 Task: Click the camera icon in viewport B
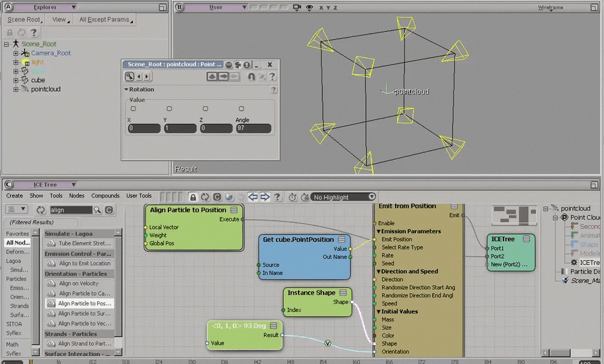(297, 7)
